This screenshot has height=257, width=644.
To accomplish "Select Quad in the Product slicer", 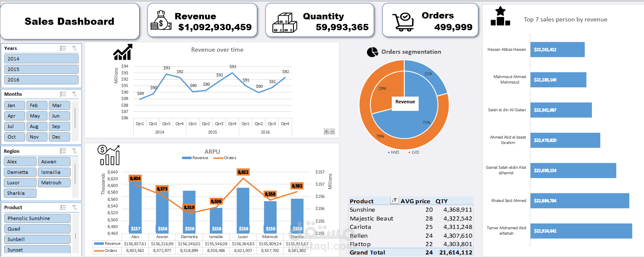I will 37,229.
